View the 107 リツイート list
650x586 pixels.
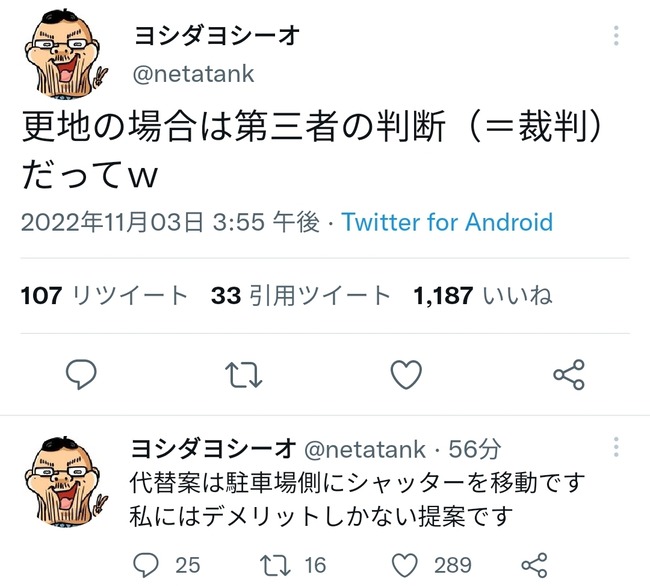click(104, 296)
